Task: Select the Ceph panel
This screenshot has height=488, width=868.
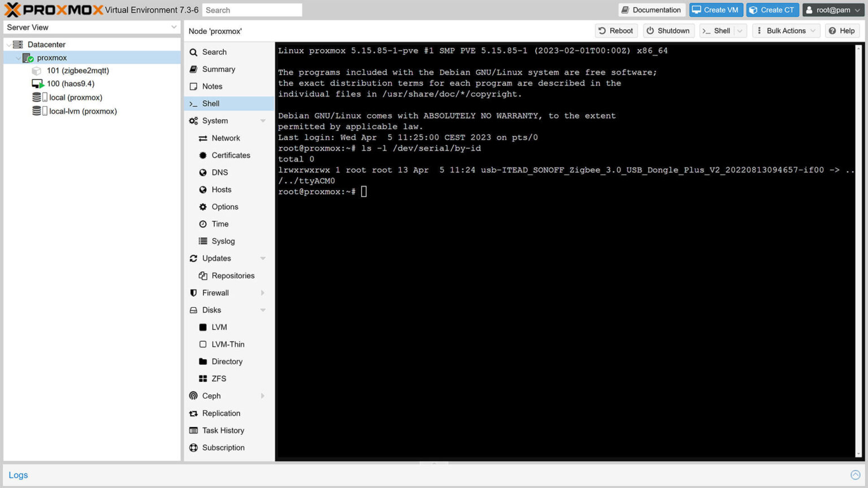Action: (211, 395)
